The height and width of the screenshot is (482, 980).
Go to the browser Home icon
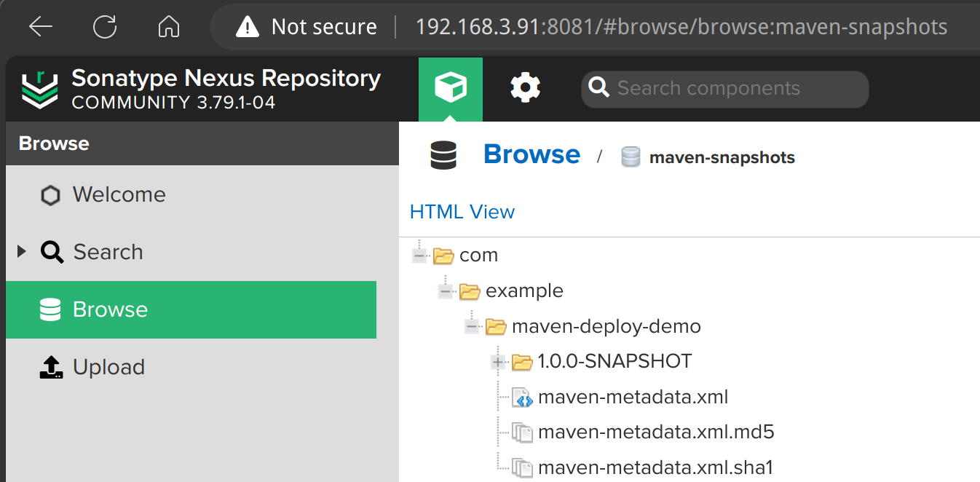pos(169,28)
